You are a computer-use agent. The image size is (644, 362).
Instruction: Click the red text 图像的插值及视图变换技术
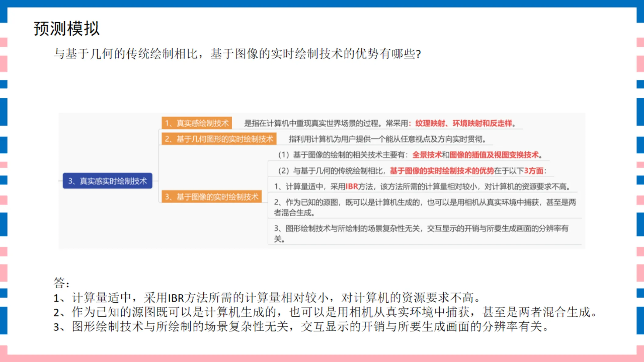(494, 155)
